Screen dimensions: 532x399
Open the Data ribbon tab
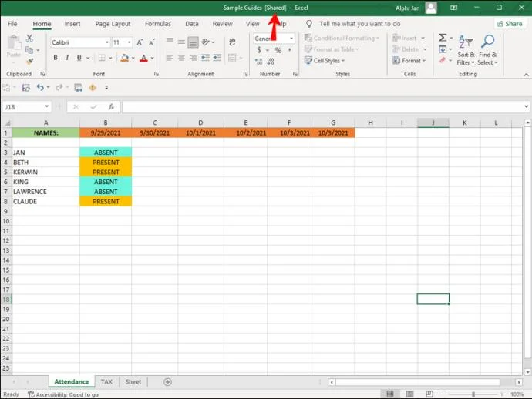[x=192, y=24]
